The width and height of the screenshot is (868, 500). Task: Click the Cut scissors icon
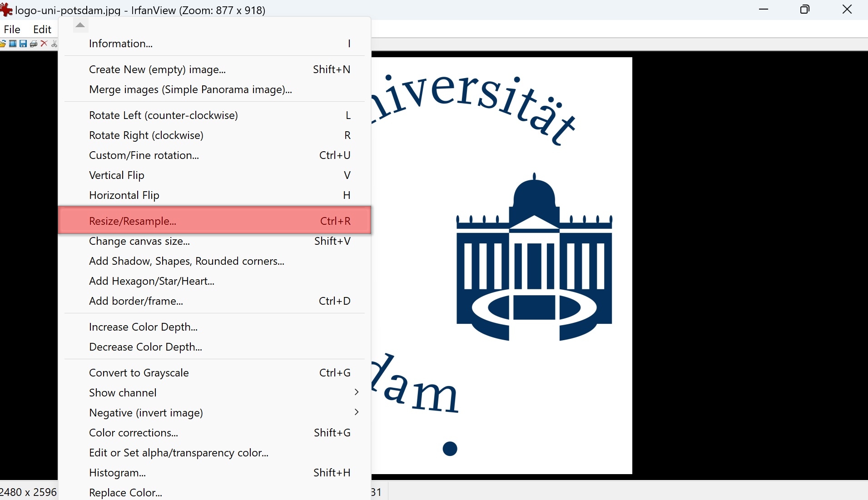(54, 44)
